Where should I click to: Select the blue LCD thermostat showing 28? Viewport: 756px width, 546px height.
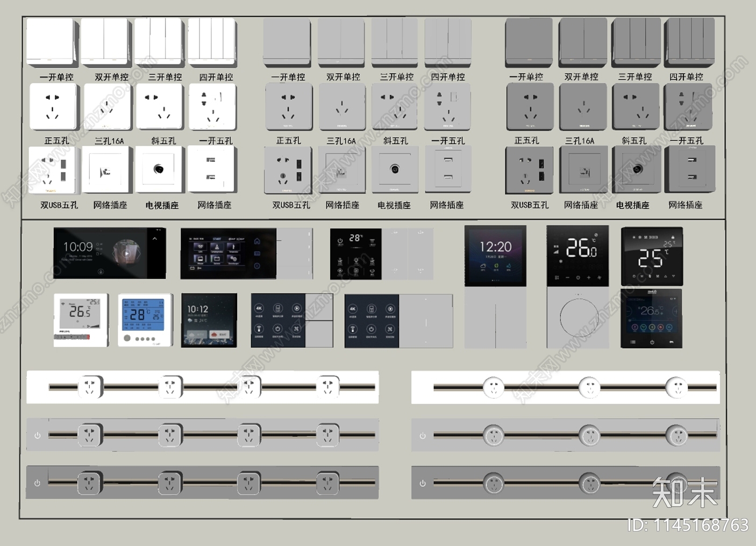coord(145,320)
